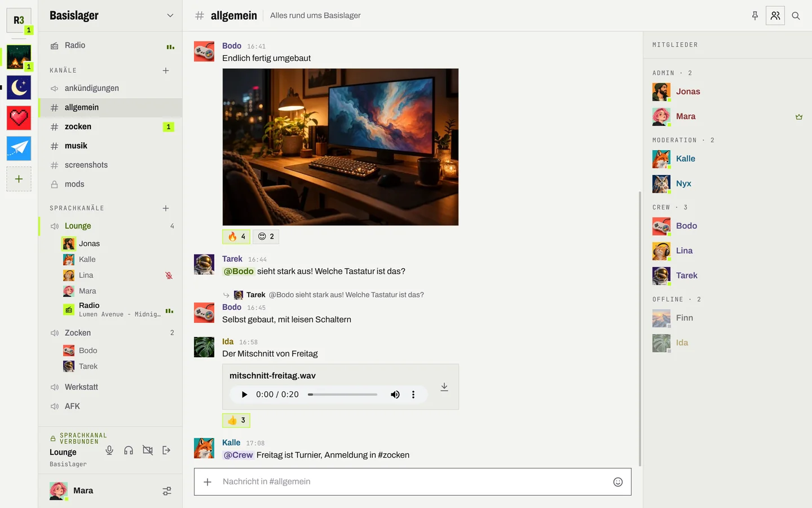Join the AFK voice channel
This screenshot has width=812, height=508.
tap(111, 406)
